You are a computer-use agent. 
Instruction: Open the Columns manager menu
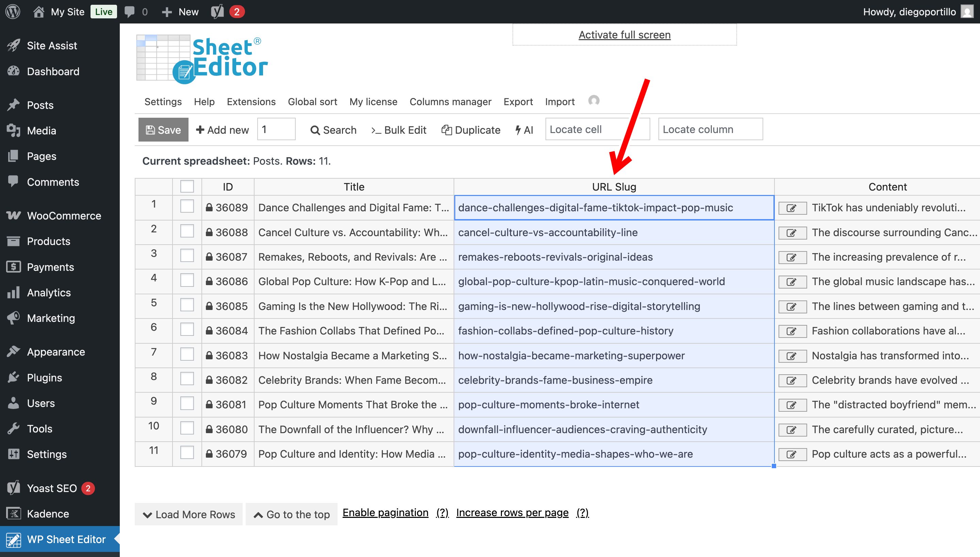pos(450,101)
